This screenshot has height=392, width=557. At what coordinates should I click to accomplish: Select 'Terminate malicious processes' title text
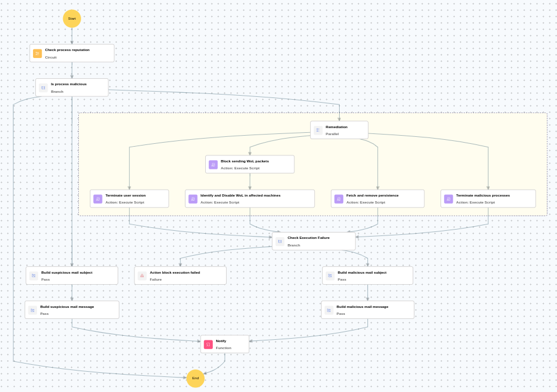click(483, 195)
